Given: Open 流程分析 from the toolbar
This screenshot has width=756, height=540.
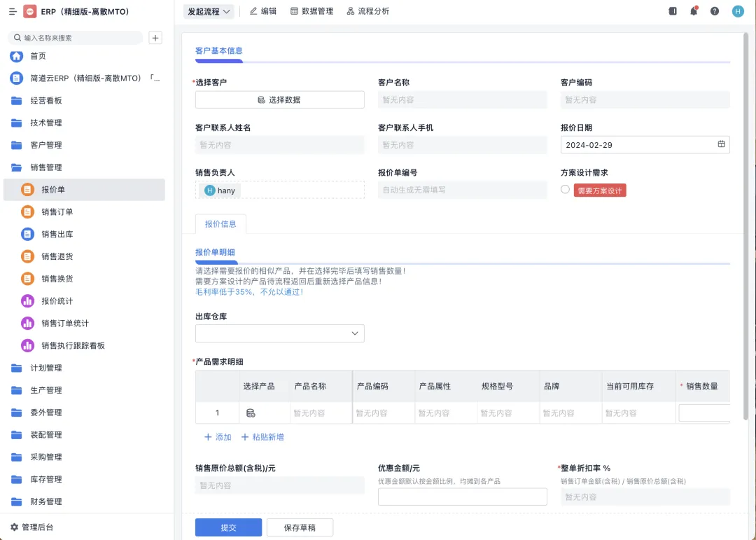Looking at the screenshot, I should (368, 11).
